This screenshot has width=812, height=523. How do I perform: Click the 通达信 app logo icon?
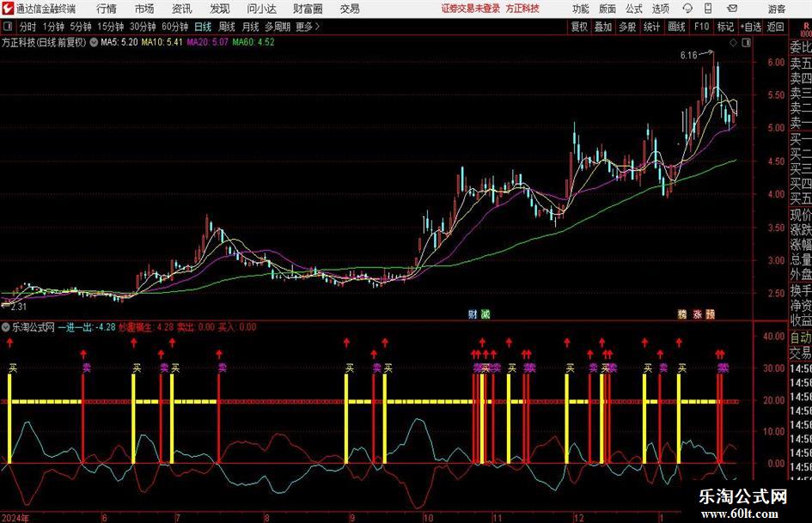8,9
